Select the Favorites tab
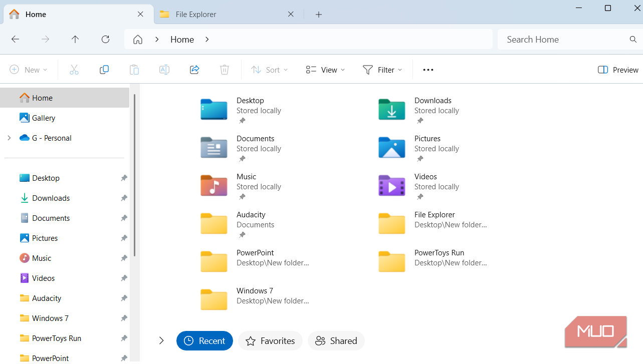Screen dimensions: 643x364 (x=270, y=341)
